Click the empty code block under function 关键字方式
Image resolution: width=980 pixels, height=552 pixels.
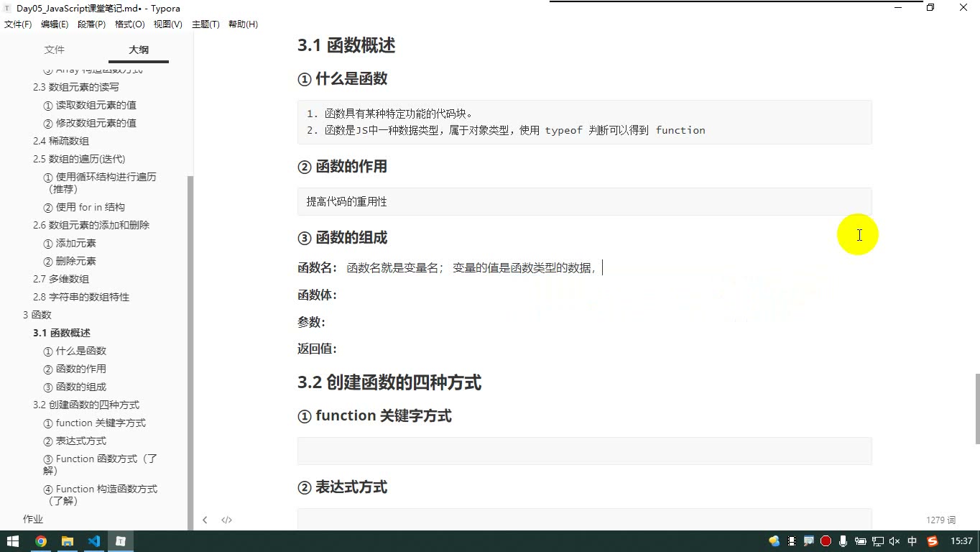585,451
